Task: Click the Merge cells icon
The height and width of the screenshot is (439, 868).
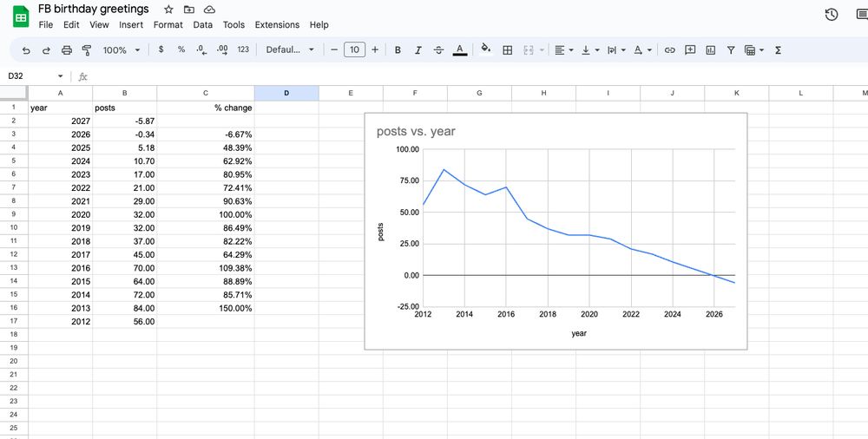Action: tap(528, 49)
